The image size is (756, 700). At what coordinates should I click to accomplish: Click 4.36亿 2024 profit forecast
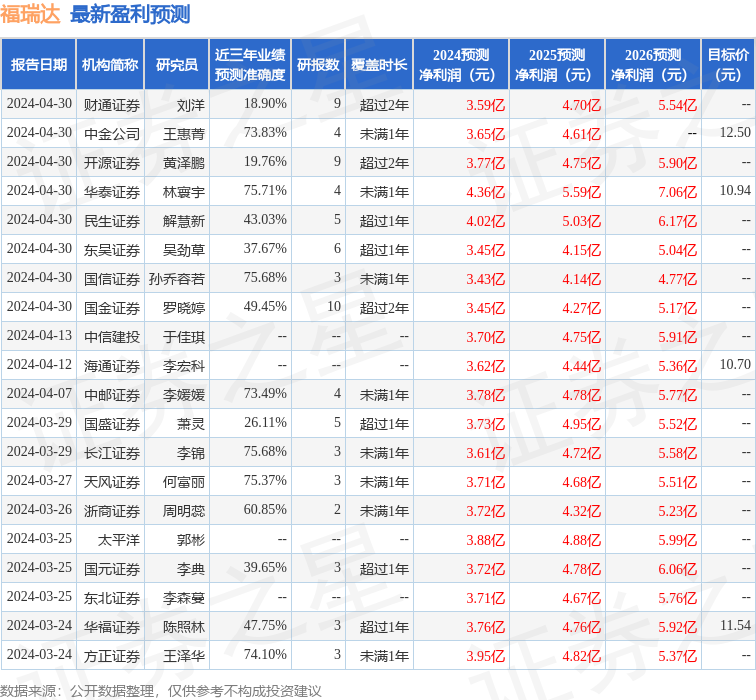(485, 192)
